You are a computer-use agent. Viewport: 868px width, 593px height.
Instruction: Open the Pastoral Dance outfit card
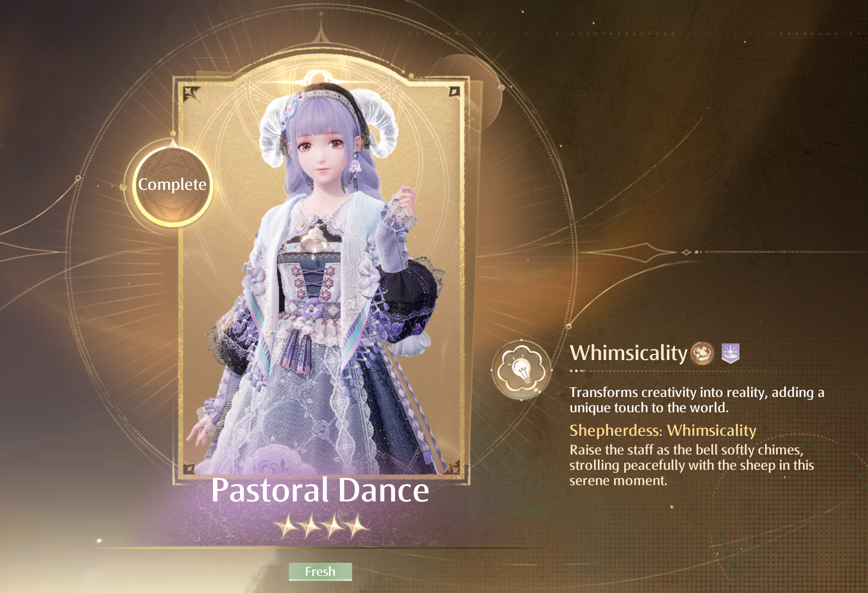click(320, 278)
